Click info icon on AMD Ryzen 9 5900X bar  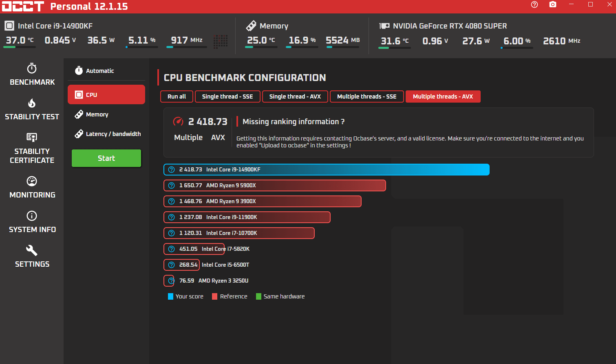(x=172, y=186)
